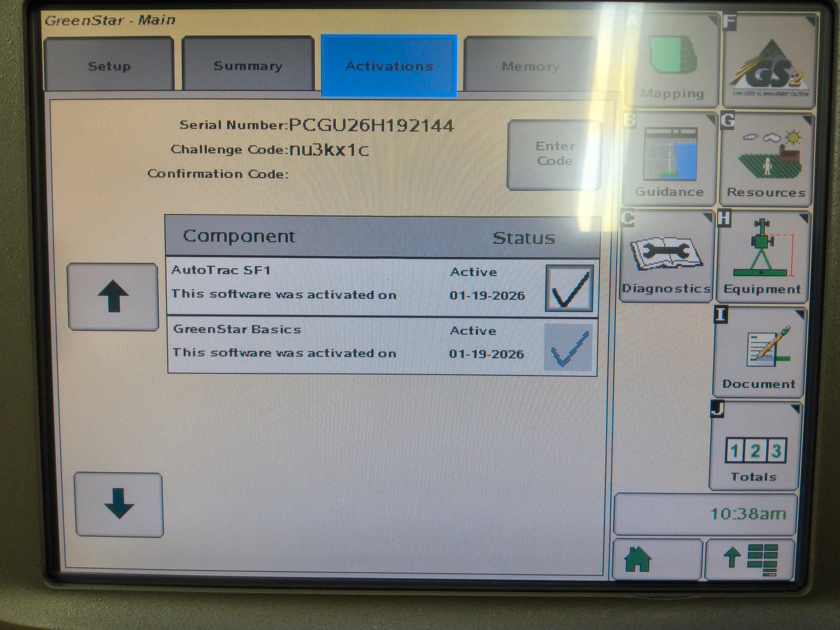Click the AutoTrac SF1 Active status
The height and width of the screenshot is (630, 840).
(x=473, y=272)
